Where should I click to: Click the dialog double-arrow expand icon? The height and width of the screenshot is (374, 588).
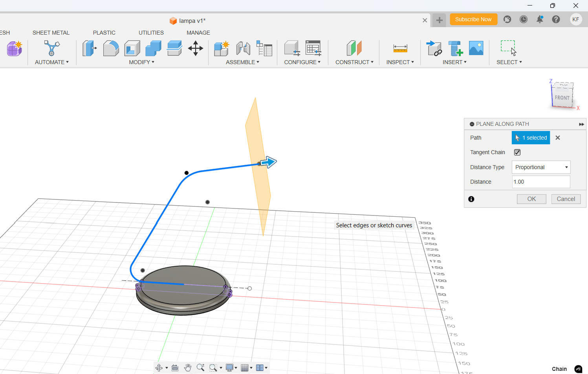click(x=581, y=124)
